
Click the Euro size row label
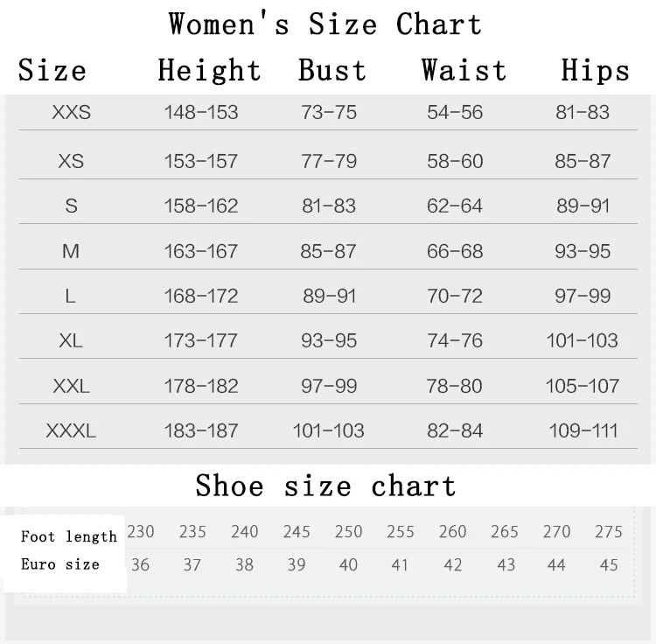tap(60, 564)
